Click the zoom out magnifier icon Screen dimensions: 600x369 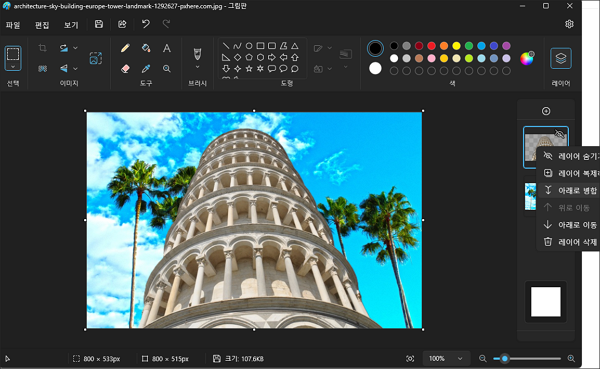click(x=483, y=359)
